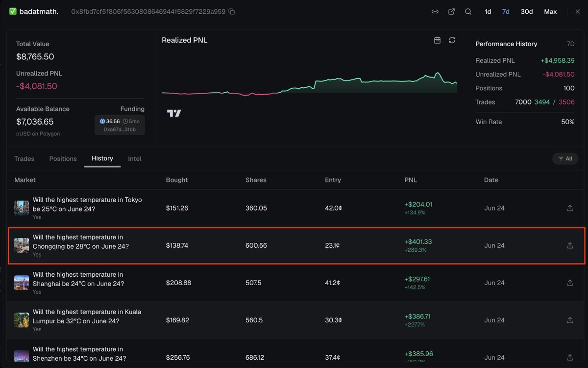Click the PNL column header
Image resolution: width=588 pixels, height=368 pixels.
411,180
